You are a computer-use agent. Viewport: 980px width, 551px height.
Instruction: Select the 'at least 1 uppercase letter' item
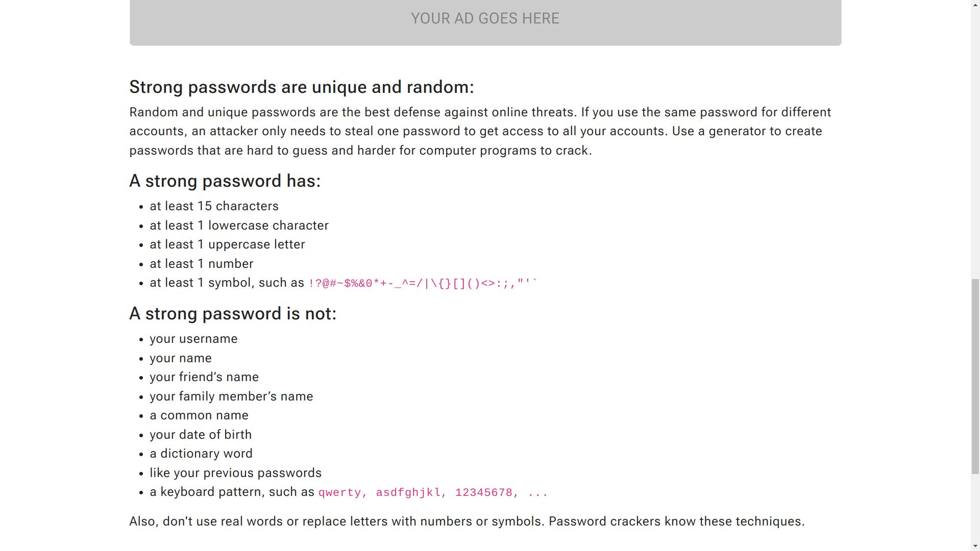point(228,244)
